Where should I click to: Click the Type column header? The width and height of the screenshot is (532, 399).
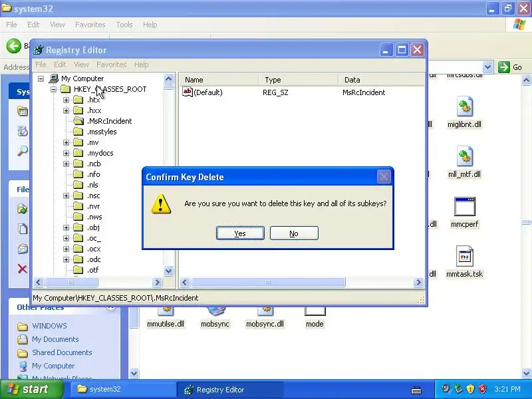[299, 80]
